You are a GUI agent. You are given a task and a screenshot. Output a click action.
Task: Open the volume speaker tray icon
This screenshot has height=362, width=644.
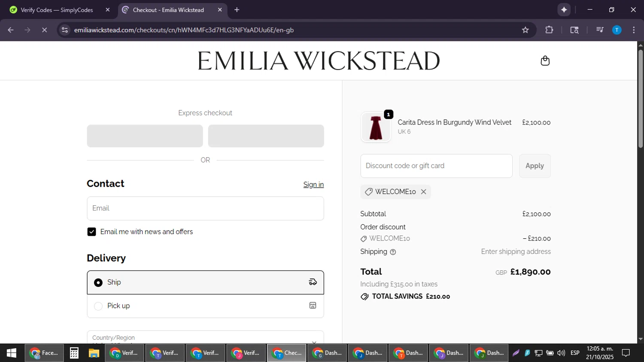pyautogui.click(x=561, y=353)
